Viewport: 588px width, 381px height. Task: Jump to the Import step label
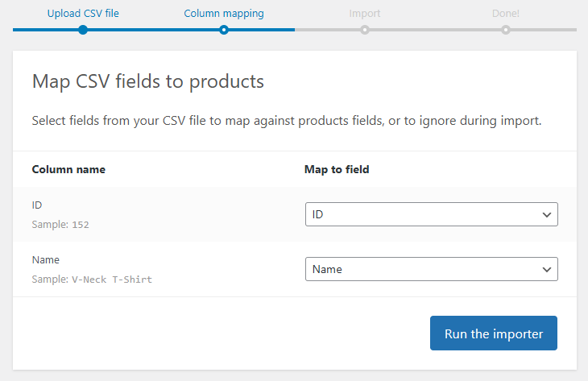(365, 14)
